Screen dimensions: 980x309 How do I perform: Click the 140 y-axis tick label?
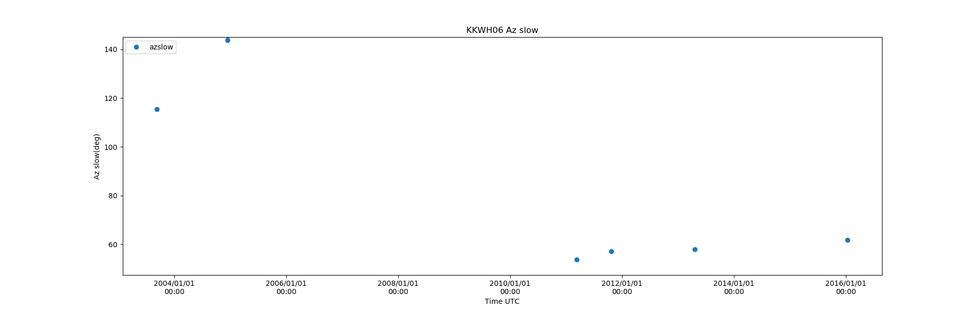[x=111, y=49]
